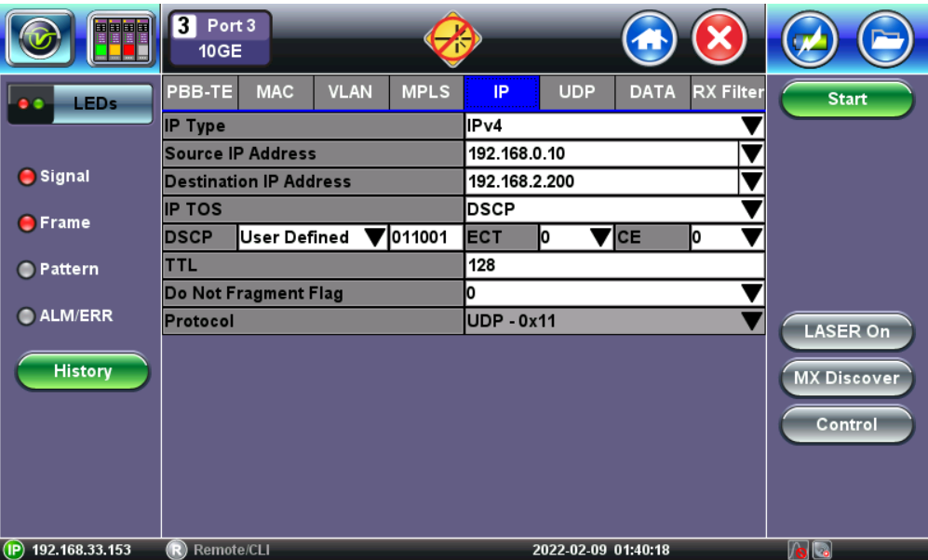The width and height of the screenshot is (928, 560).
Task: Switch to the DATA tab
Action: pyautogui.click(x=652, y=92)
